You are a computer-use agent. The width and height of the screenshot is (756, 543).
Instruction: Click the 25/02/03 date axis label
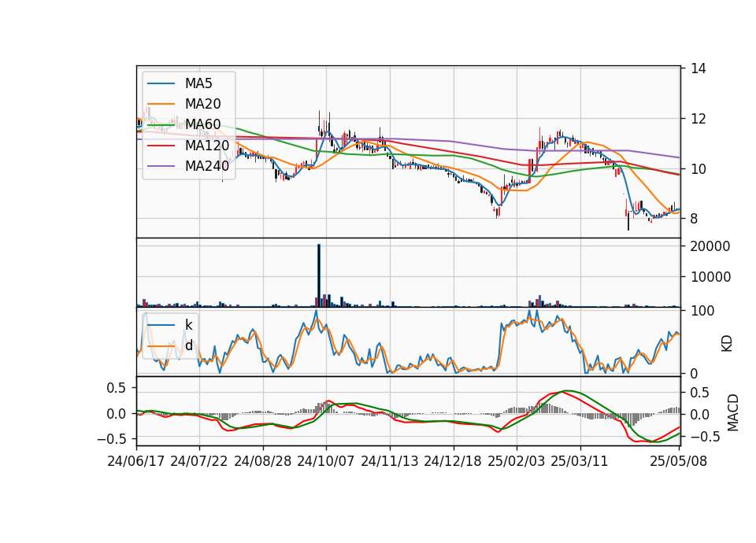[517, 461]
